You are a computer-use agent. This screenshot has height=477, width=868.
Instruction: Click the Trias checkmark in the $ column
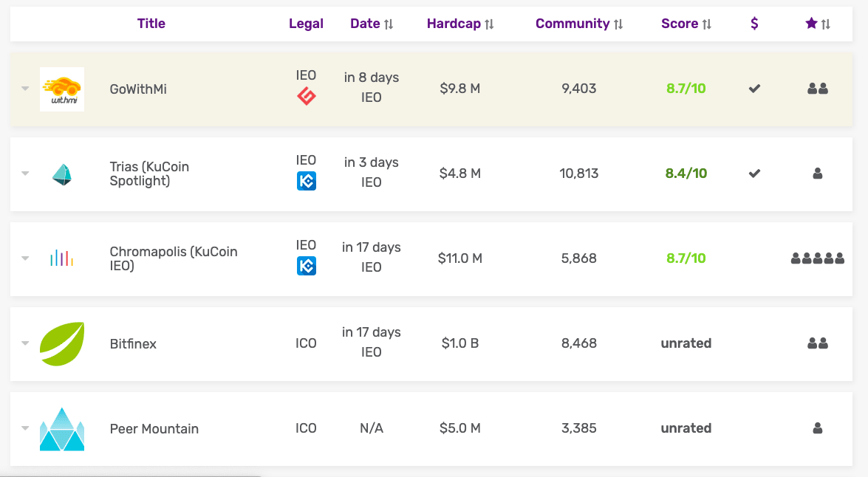[754, 174]
